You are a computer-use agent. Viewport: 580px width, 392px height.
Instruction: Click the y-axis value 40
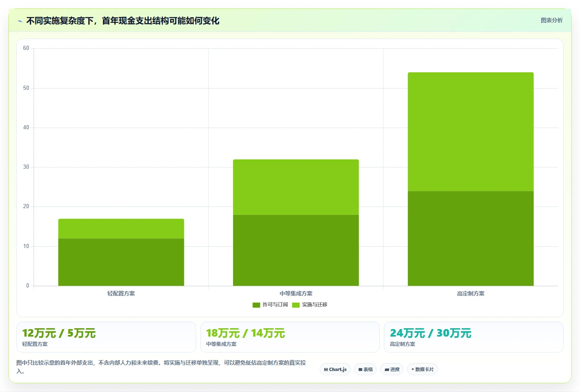pos(26,128)
